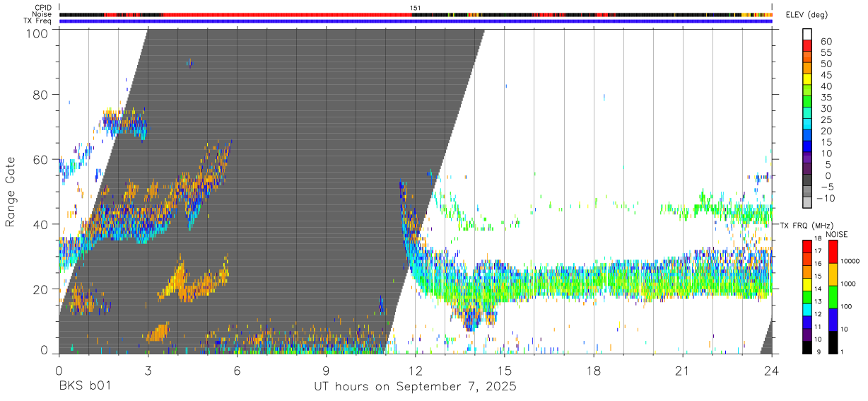Click the 'ELEV (deg)' colorbar title
Viewport: 868px width, 401px height.
coord(807,15)
